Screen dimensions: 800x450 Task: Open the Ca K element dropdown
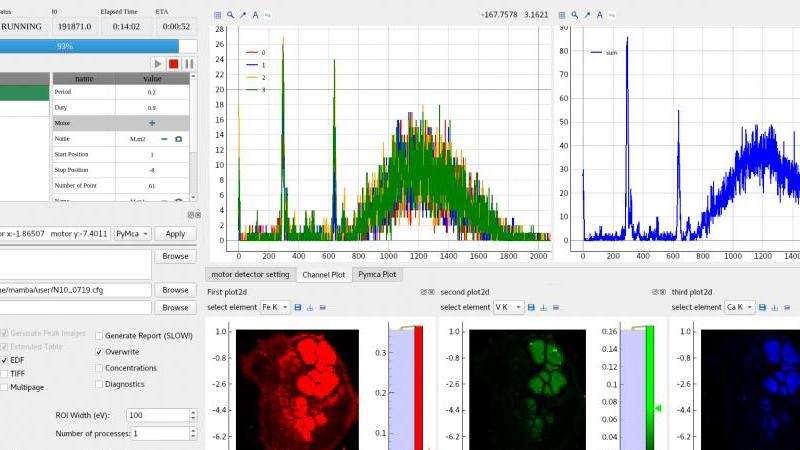[739, 307]
